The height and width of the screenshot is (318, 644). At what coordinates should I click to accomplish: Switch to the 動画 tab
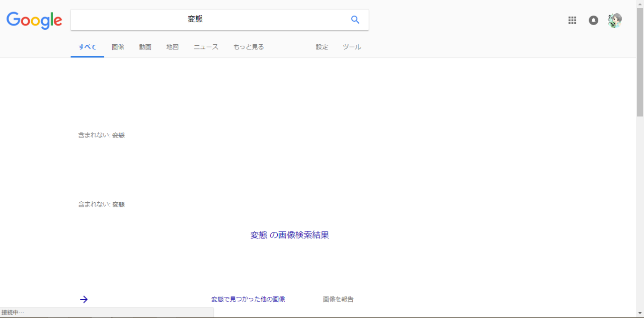pos(145,47)
